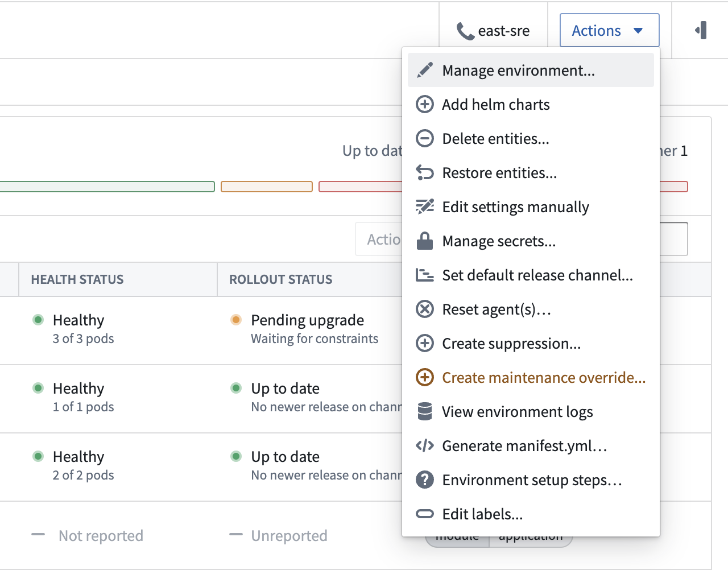The image size is (728, 570).
Task: Click the Pending upgrade rollout status
Action: point(304,329)
